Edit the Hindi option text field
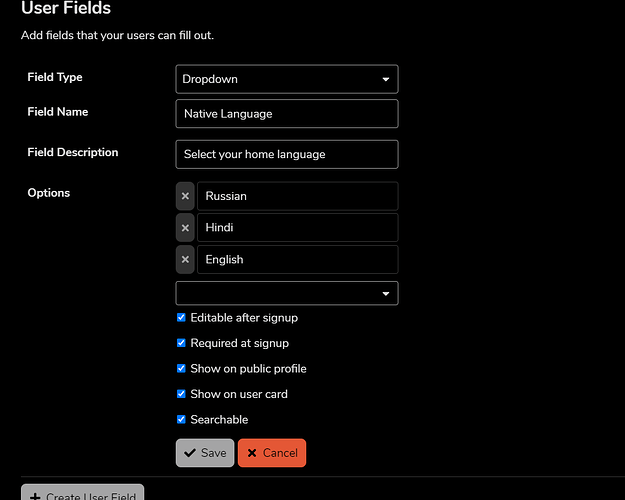 (297, 228)
